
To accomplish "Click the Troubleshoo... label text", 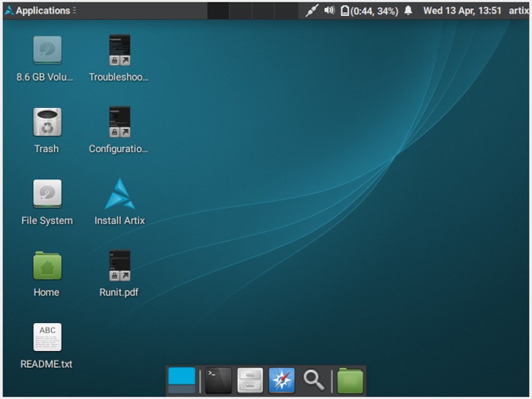I will pos(119,77).
